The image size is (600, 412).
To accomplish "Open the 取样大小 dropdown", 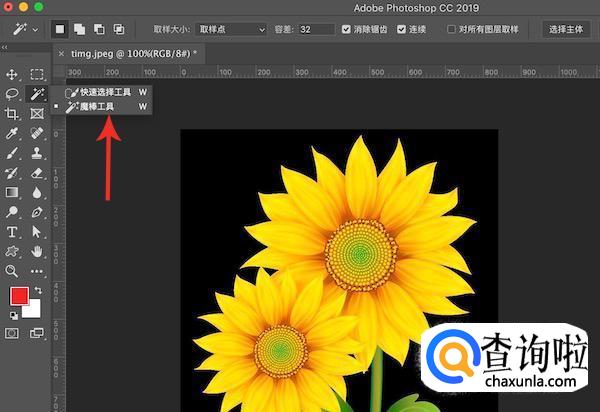I will pyautogui.click(x=231, y=29).
